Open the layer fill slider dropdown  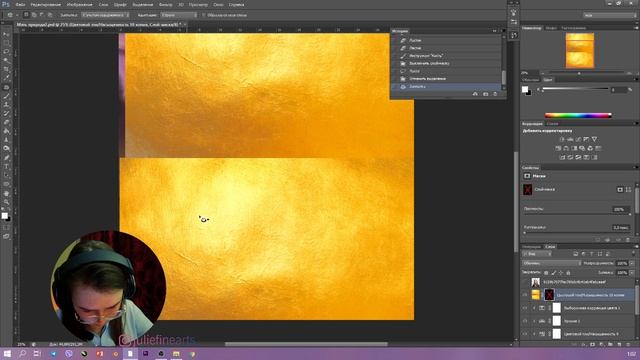click(632, 273)
